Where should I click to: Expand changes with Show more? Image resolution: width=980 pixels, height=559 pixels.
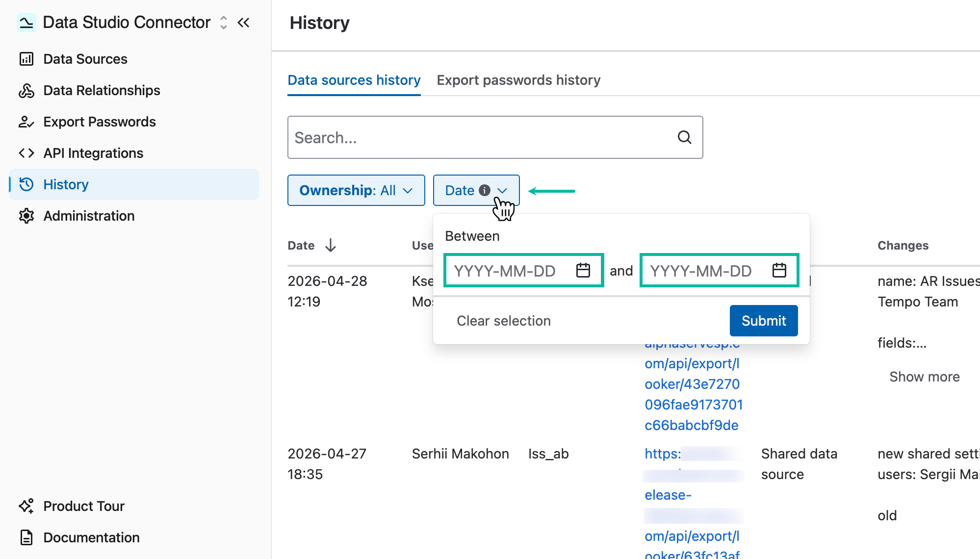coord(925,377)
